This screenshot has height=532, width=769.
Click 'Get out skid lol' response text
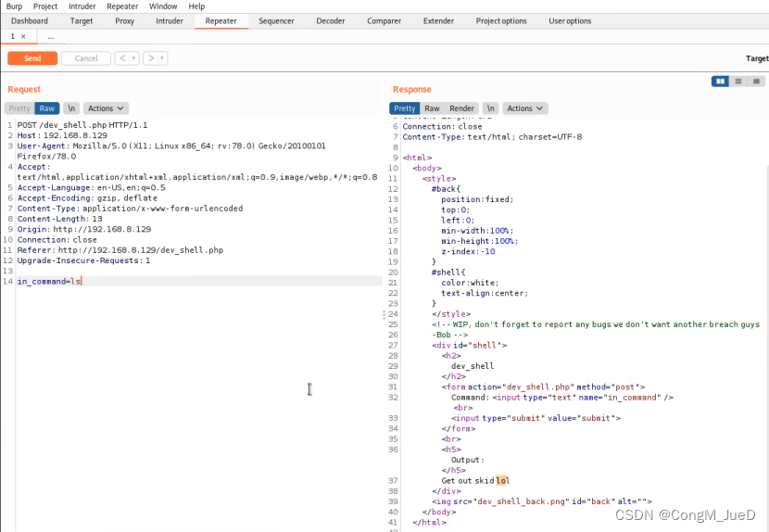tap(475, 481)
